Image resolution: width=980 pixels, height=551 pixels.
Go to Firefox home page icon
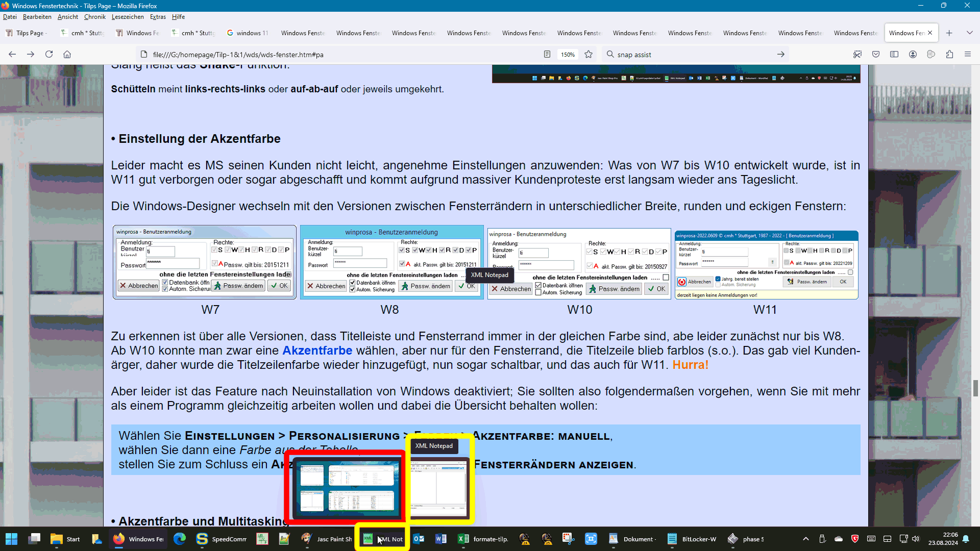click(67, 55)
